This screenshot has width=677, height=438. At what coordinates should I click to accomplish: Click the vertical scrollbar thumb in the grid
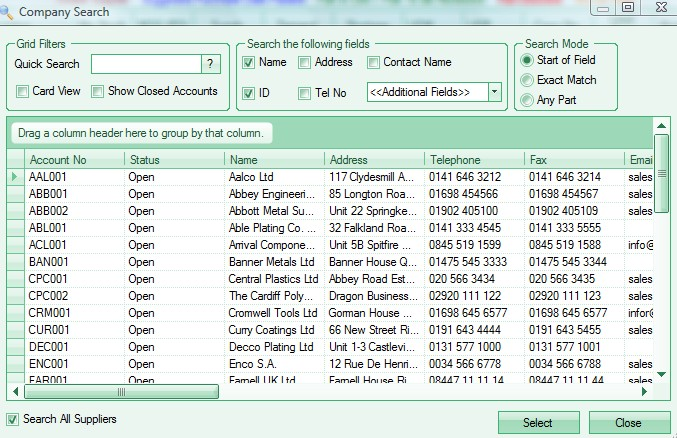tap(661, 172)
